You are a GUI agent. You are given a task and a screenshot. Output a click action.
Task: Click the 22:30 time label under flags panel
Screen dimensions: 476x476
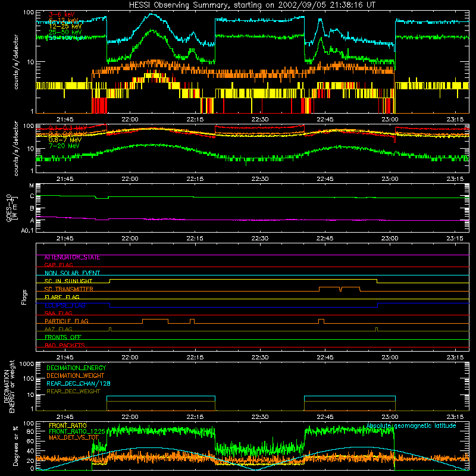point(260,358)
